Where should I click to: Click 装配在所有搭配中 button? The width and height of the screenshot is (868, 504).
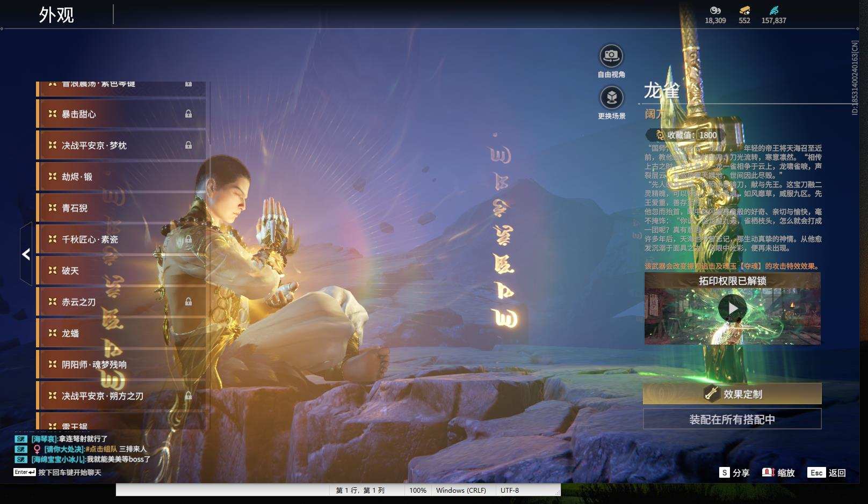(732, 419)
